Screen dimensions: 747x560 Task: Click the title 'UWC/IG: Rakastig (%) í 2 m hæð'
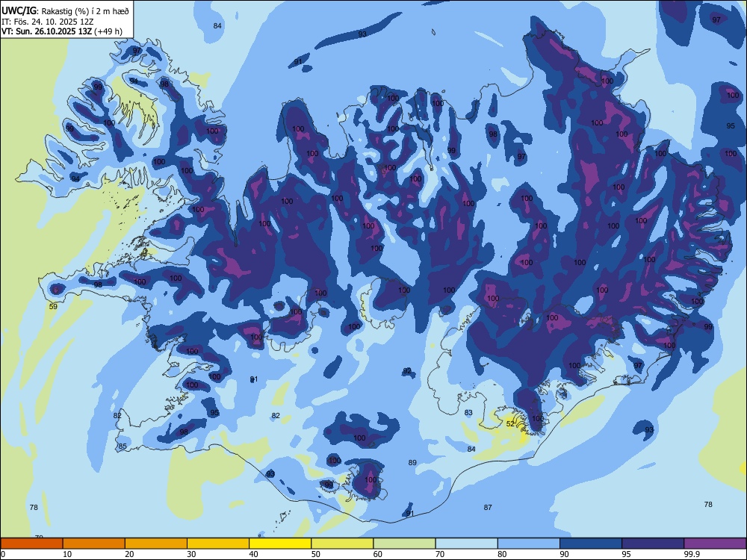tap(65, 10)
